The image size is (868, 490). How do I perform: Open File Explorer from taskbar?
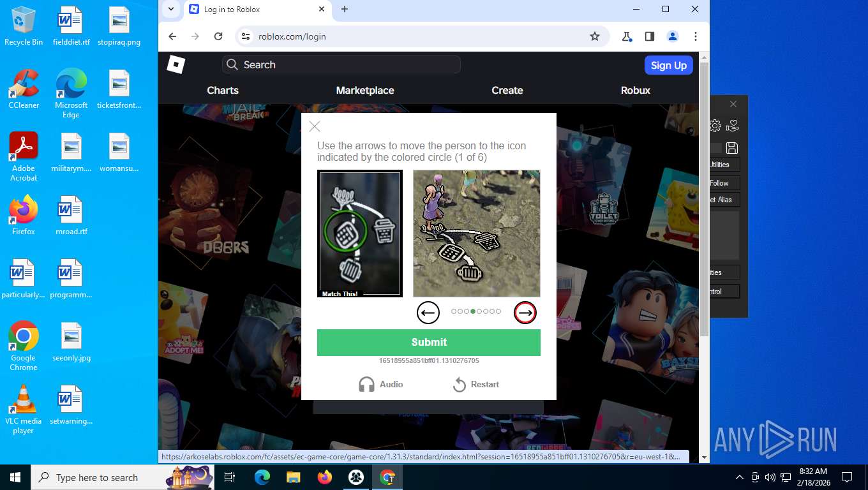[293, 477]
